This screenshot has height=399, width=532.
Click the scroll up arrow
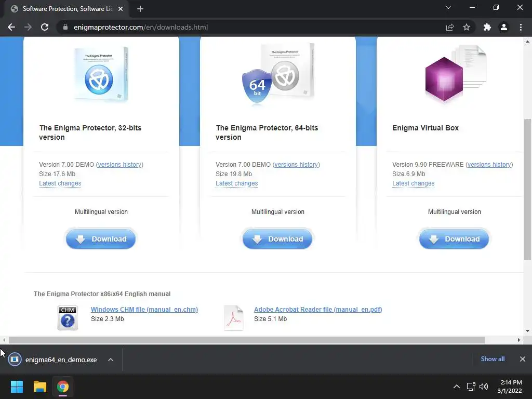click(x=527, y=42)
